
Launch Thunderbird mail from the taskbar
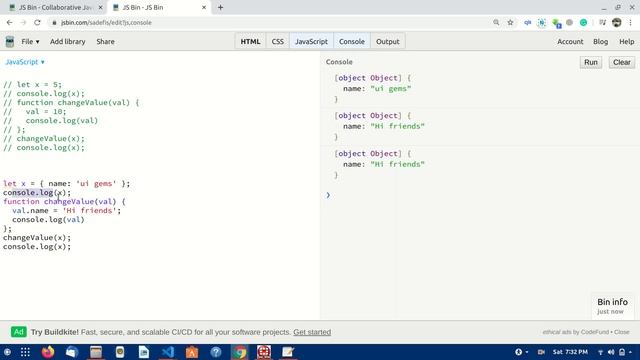pos(72,352)
